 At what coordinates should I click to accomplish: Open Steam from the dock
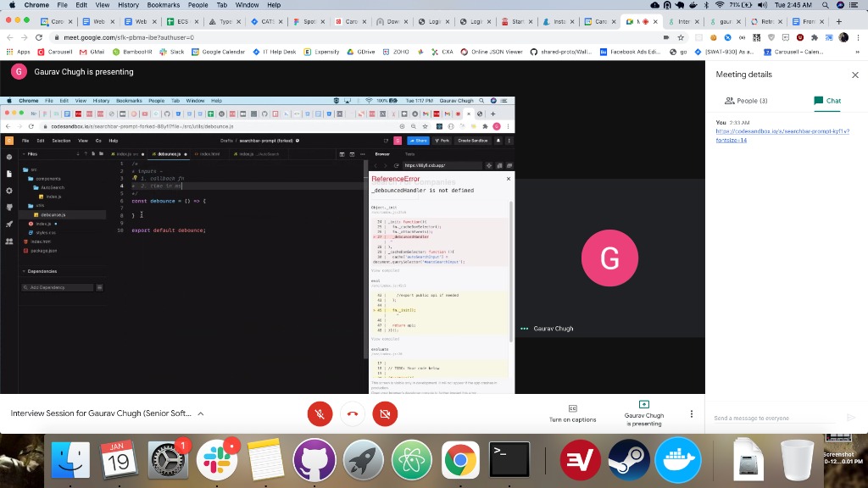(629, 460)
